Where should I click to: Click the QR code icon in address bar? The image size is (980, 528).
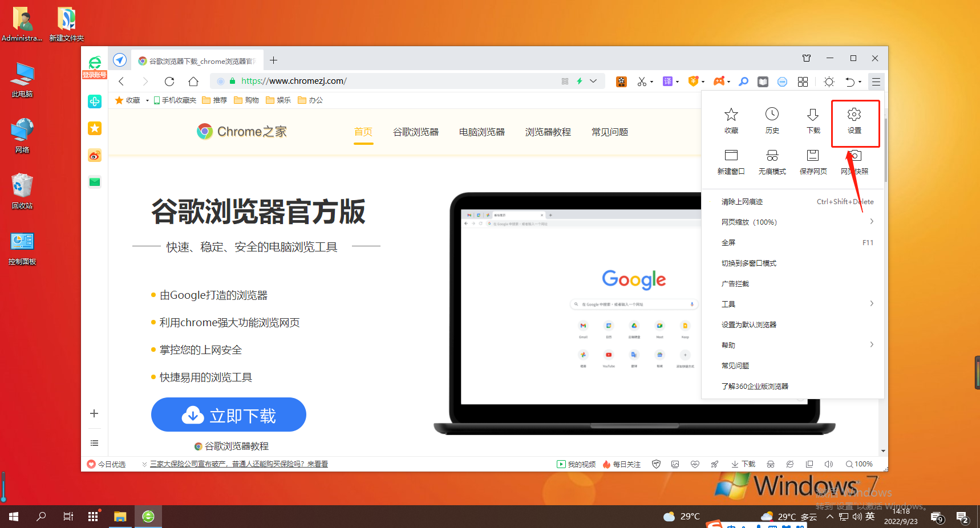coord(565,81)
